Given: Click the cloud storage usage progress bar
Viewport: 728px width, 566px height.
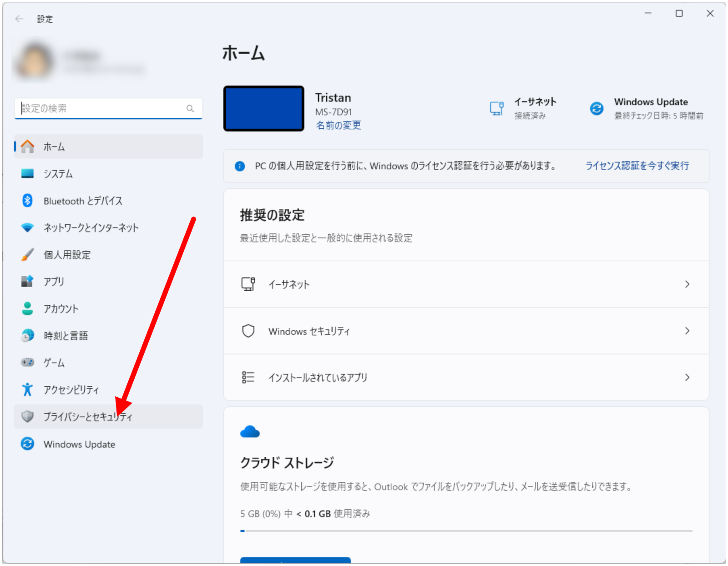Looking at the screenshot, I should pyautogui.click(x=466, y=531).
